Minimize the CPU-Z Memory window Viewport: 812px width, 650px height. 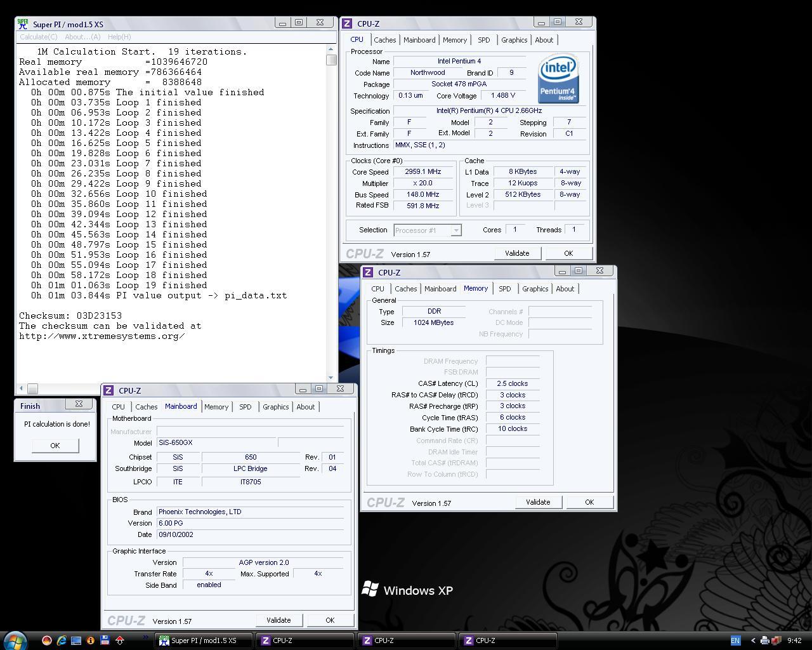[562, 271]
